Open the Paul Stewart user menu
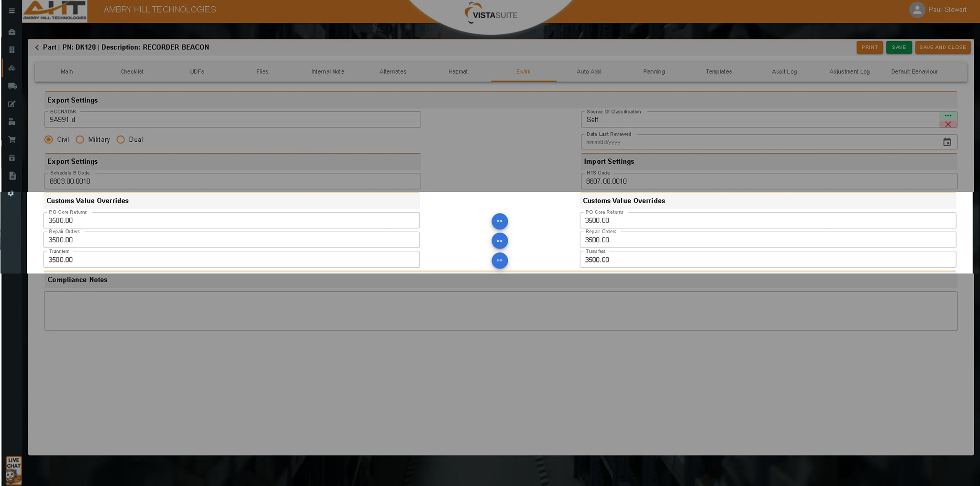The image size is (980, 486). pyautogui.click(x=937, y=10)
